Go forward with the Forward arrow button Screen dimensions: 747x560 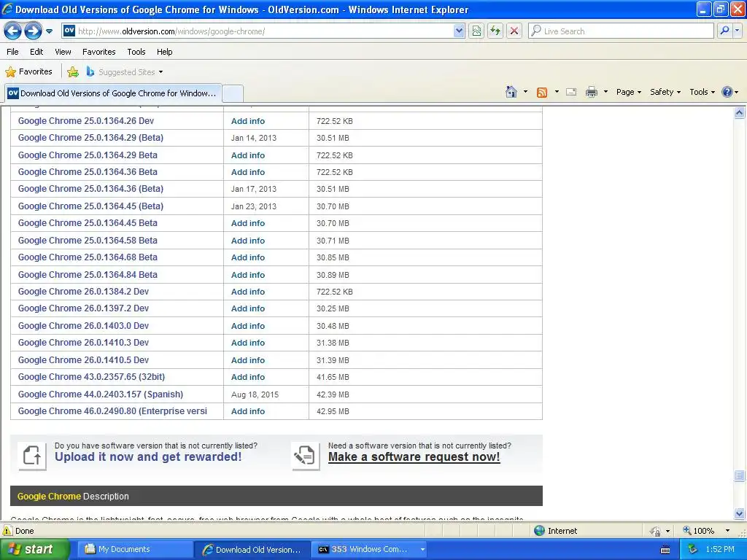point(33,31)
